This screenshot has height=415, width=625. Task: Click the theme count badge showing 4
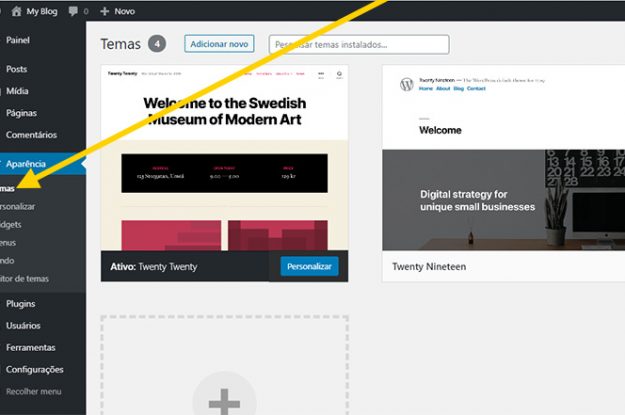coord(157,44)
